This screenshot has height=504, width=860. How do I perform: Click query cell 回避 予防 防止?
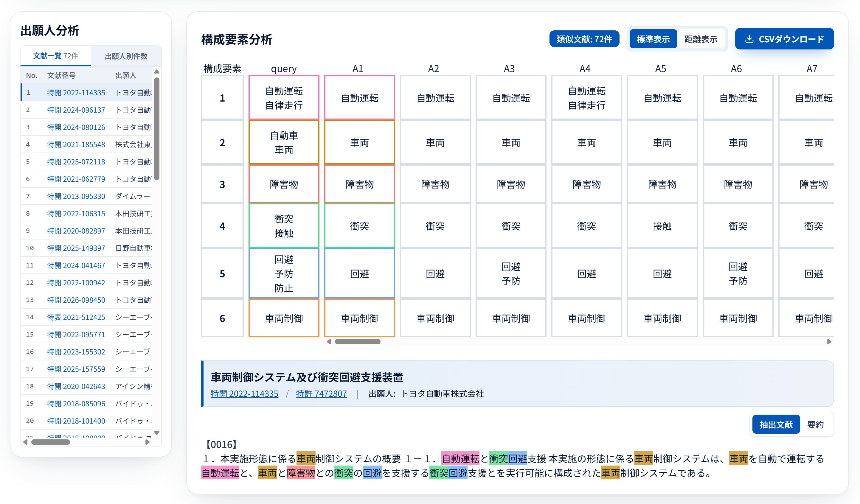284,273
